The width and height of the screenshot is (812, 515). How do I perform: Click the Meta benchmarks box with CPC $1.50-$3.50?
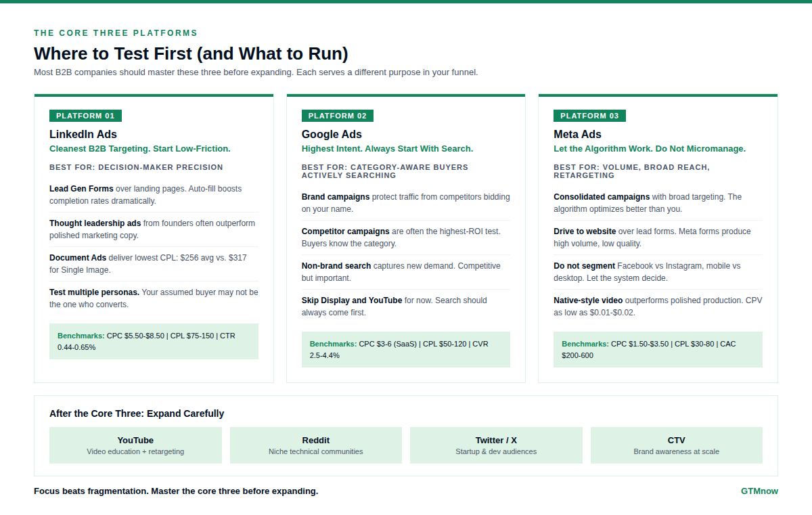(658, 349)
